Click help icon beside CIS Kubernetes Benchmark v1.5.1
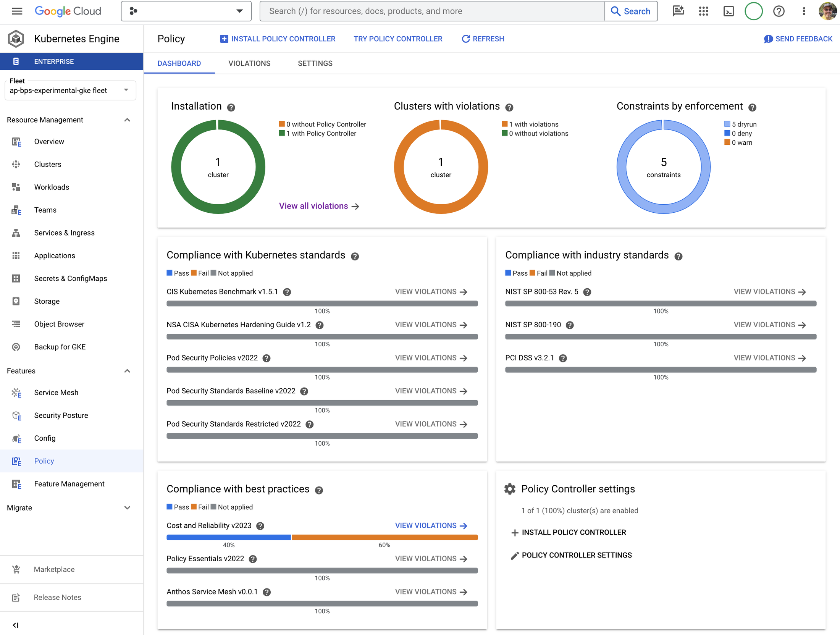 click(x=287, y=292)
